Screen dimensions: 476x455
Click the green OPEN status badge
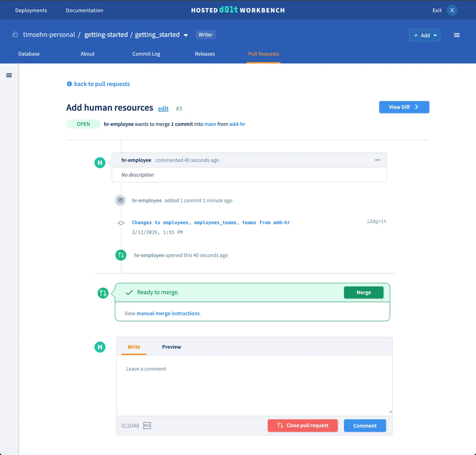[x=83, y=124]
